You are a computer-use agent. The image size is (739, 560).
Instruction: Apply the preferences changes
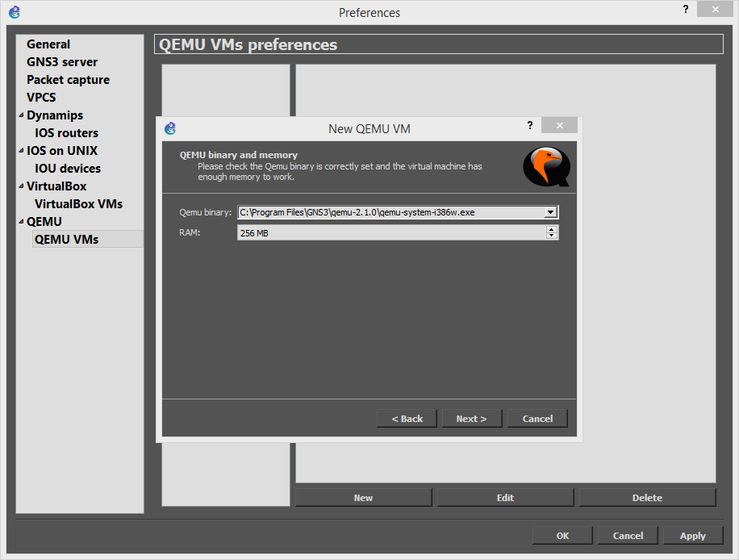click(x=693, y=536)
